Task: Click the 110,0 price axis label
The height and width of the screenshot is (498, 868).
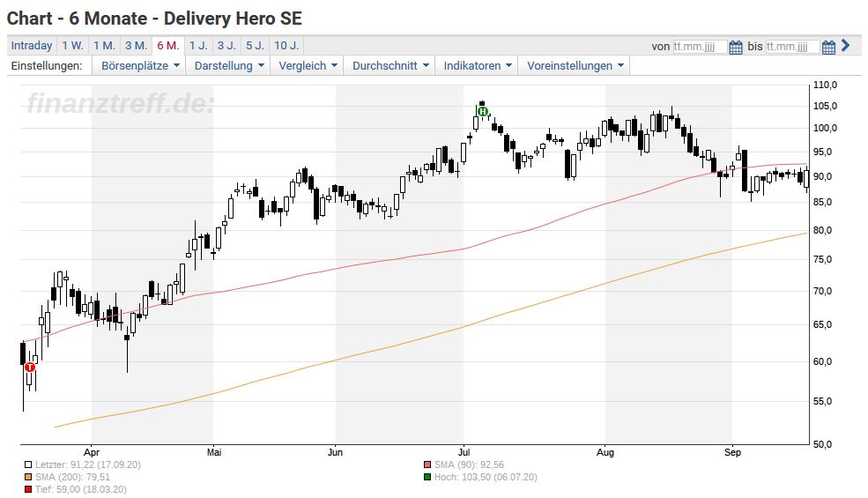Action: [825, 85]
